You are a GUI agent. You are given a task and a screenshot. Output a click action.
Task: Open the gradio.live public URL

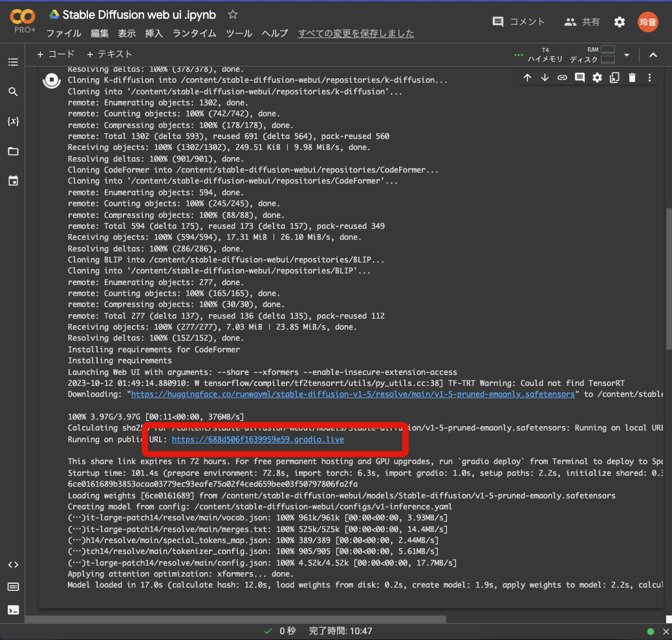(x=257, y=440)
